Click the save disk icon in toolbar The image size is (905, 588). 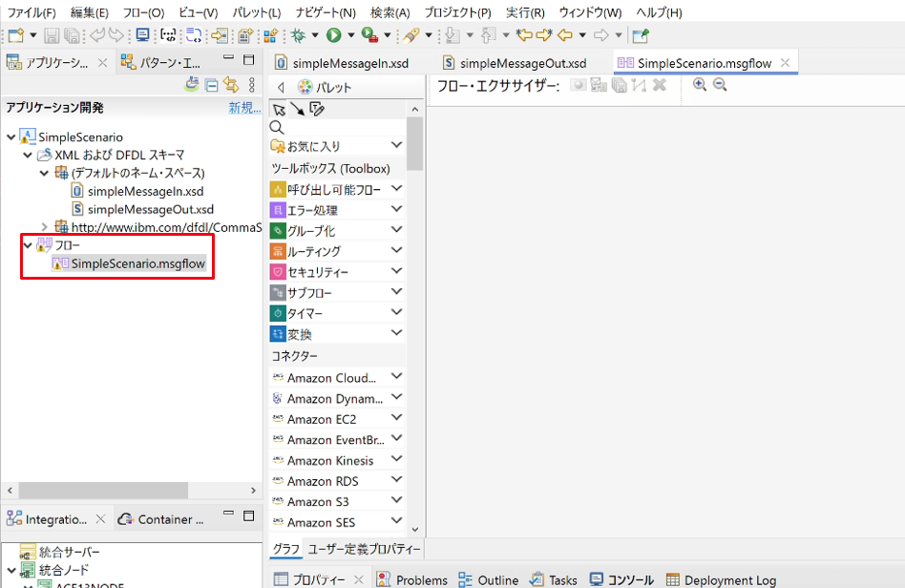click(x=52, y=35)
